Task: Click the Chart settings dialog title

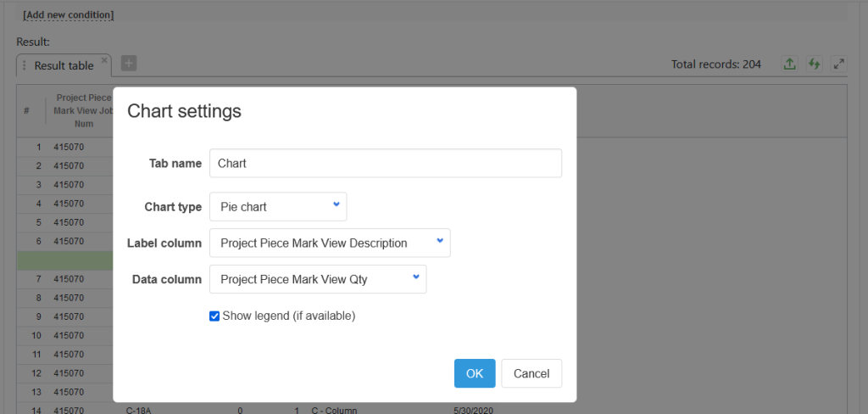Action: [184, 111]
